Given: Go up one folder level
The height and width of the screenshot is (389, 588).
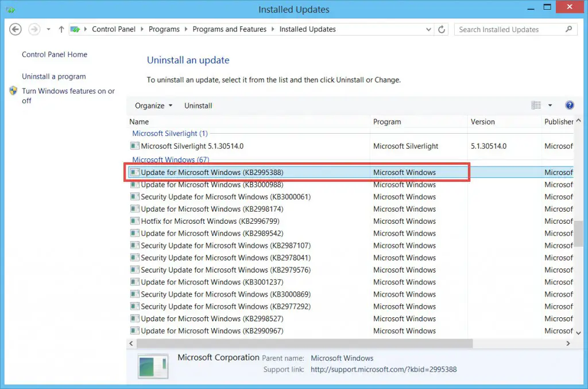Looking at the screenshot, I should pos(61,29).
